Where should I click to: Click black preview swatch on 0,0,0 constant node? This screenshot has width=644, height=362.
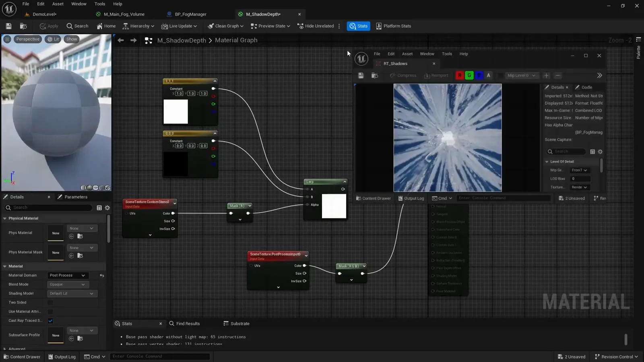point(175,164)
